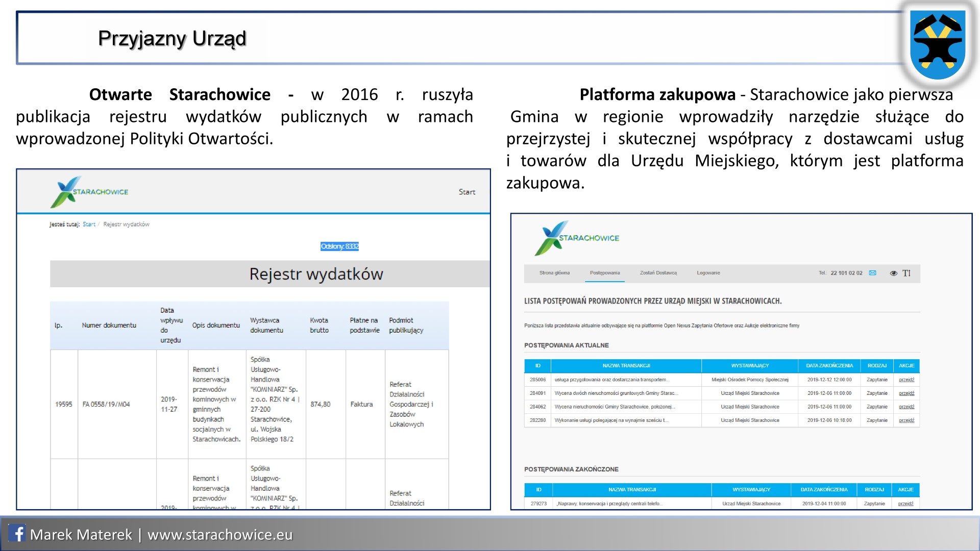This screenshot has width=980, height=551.
Task: Click the Przyjazny Urząd slide title
Action: [172, 39]
